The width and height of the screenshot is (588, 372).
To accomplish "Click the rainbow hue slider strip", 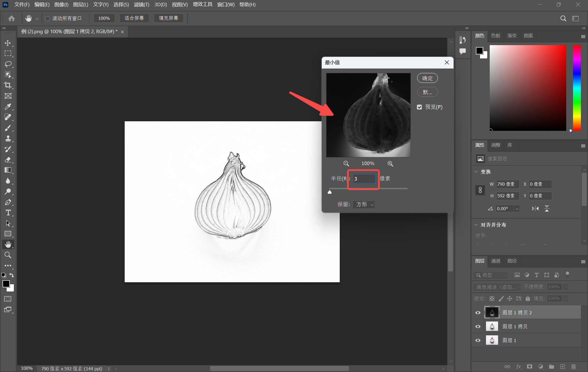I will tap(577, 88).
